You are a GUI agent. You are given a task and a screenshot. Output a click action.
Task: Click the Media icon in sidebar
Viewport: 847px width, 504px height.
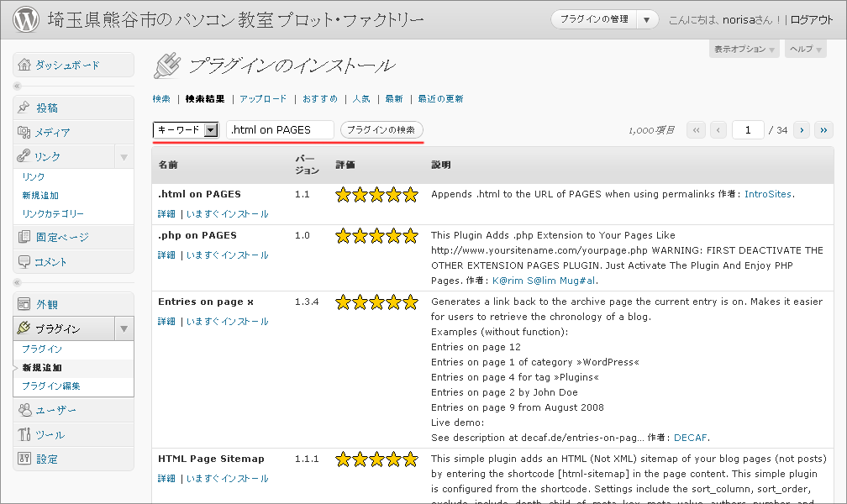point(24,132)
